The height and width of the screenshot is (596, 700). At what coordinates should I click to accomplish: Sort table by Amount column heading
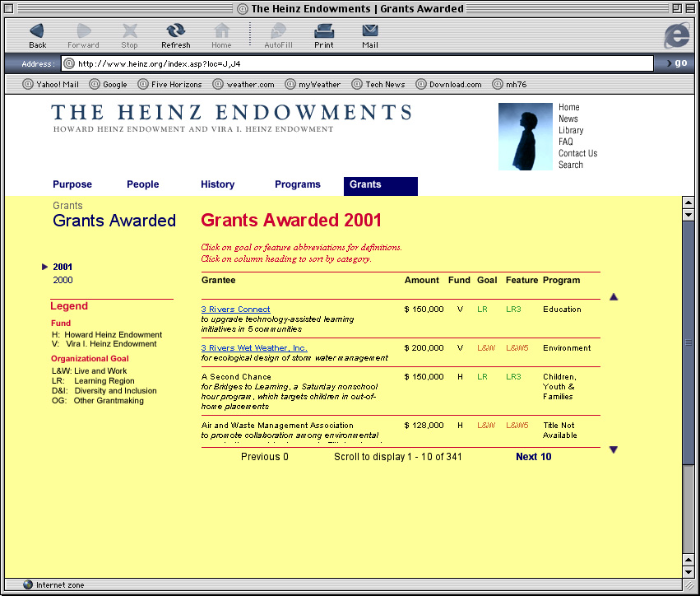[x=421, y=281]
